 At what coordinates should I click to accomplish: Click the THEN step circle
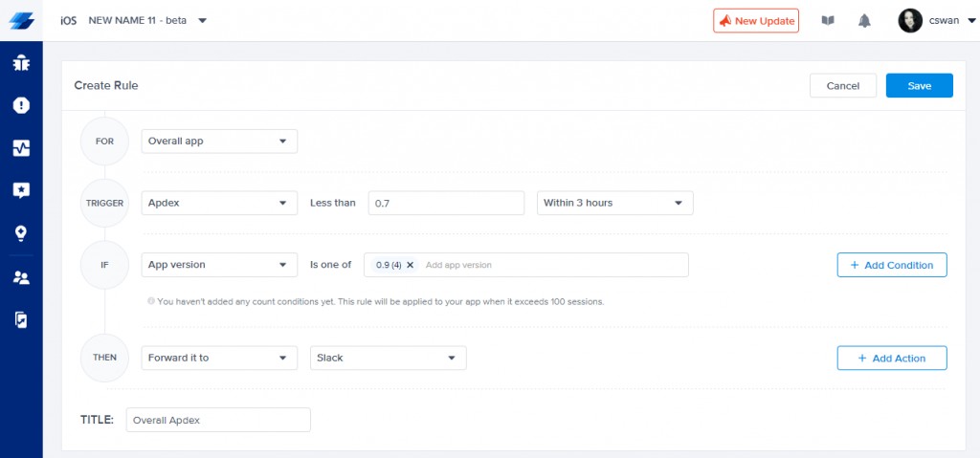click(104, 358)
